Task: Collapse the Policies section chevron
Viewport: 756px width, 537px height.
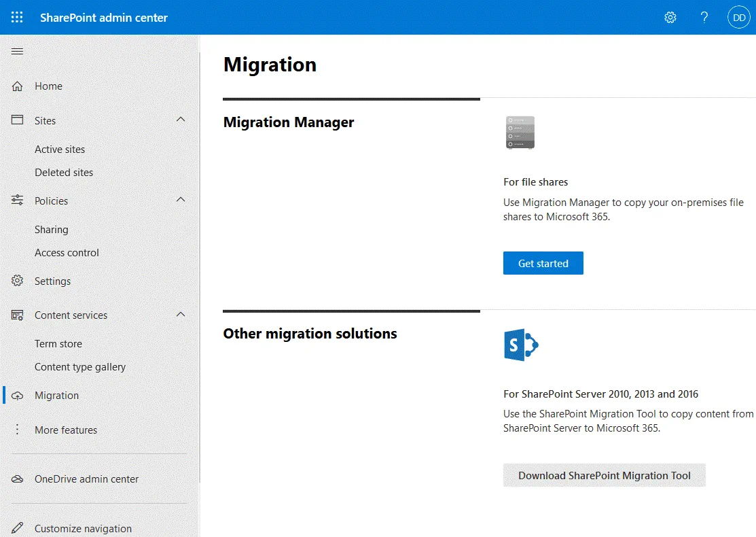Action: [181, 199]
